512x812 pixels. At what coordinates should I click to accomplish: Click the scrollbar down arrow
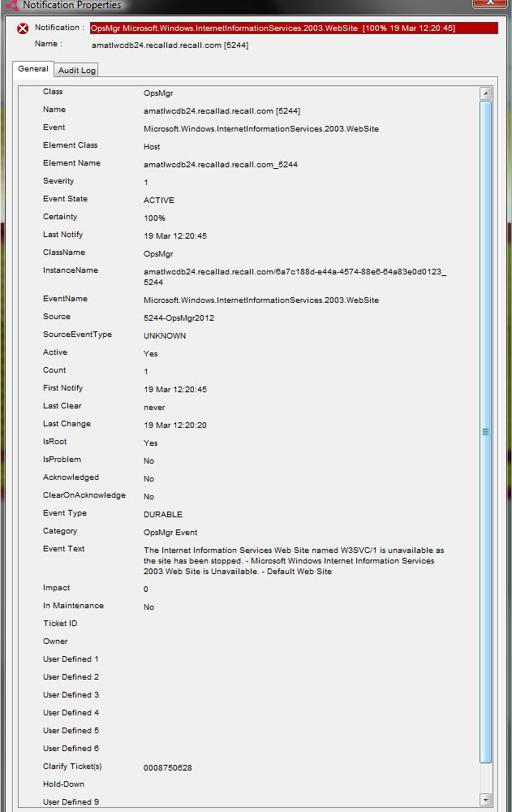click(485, 800)
